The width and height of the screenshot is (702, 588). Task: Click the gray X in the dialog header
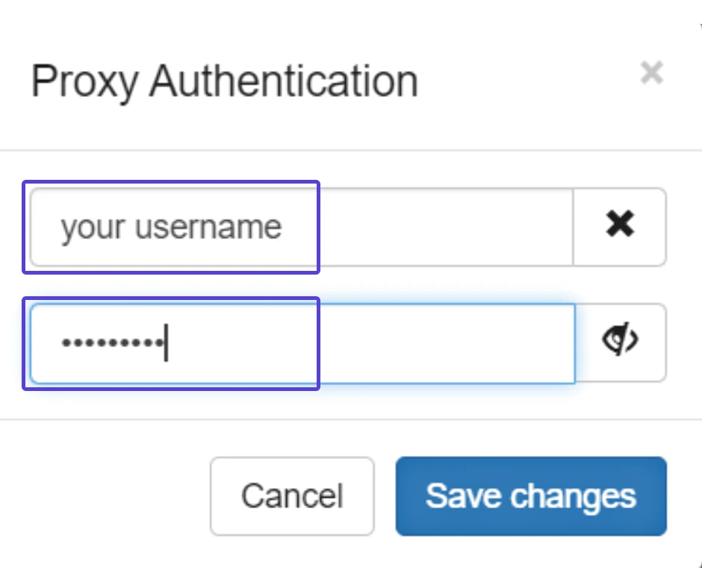[x=651, y=72]
